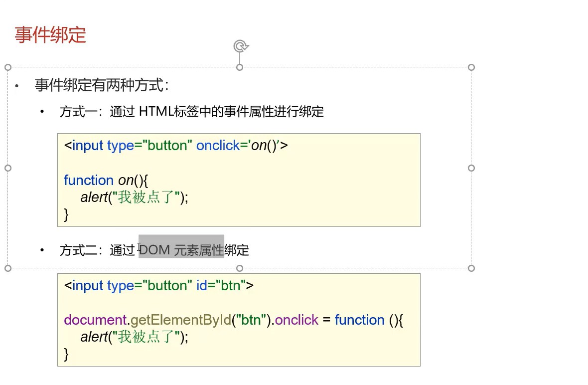588x385 pixels.
Task: Click the slide title 事件绑定
Action: pos(50,35)
